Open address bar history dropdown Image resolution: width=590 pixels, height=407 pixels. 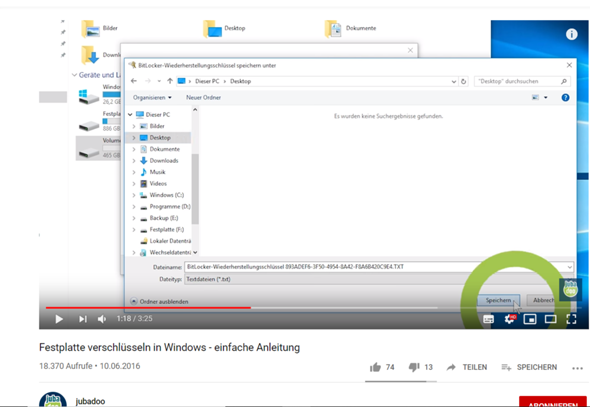[454, 81]
